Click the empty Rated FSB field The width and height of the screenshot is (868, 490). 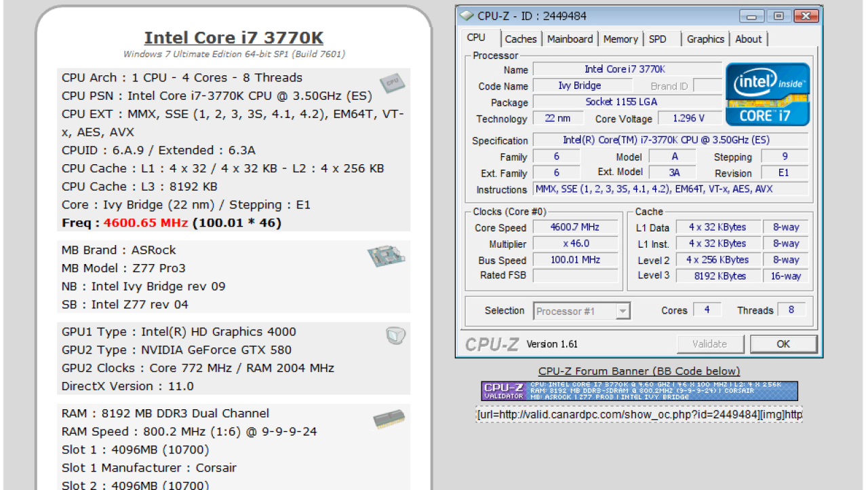pos(576,276)
